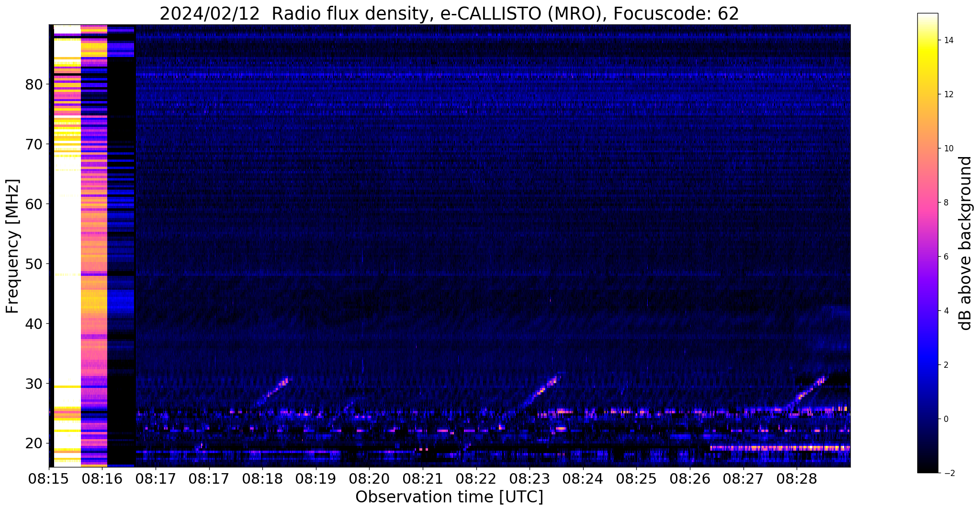Select the 08:18 time tick label

(262, 479)
